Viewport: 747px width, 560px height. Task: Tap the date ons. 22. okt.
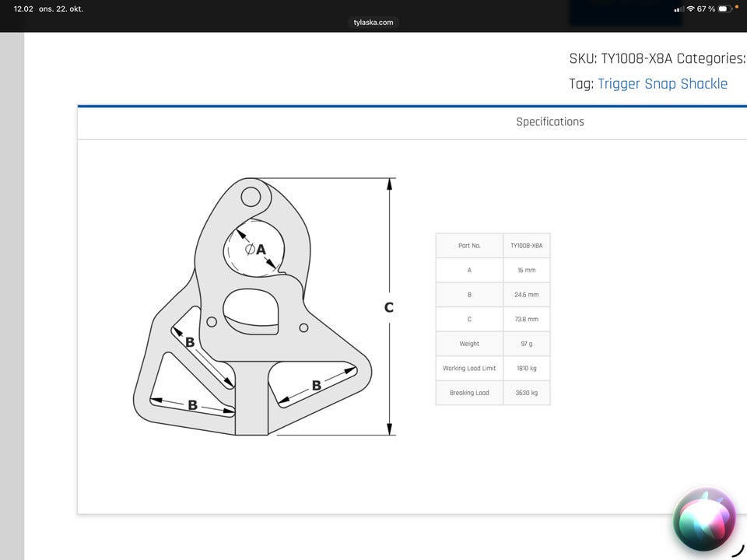pos(61,9)
